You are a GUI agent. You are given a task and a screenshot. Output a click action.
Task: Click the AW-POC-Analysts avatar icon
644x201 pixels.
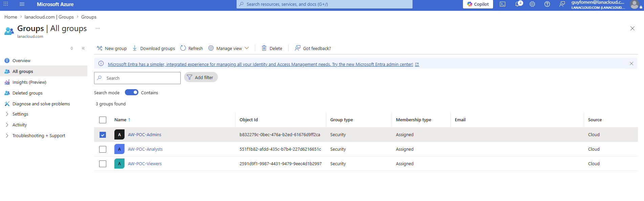click(119, 149)
